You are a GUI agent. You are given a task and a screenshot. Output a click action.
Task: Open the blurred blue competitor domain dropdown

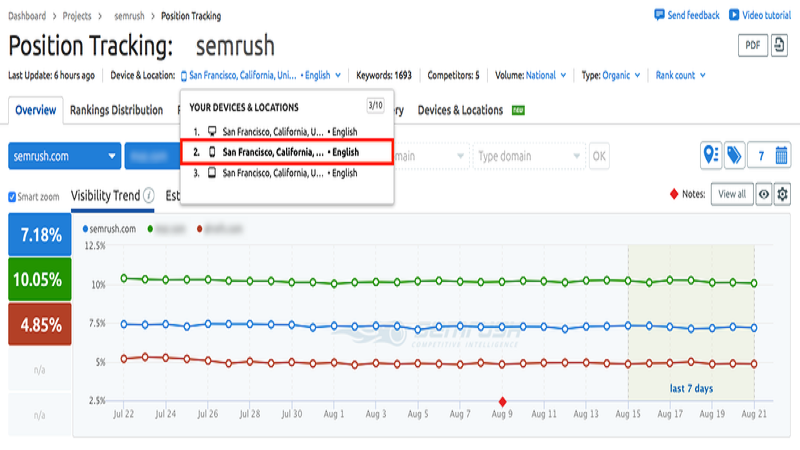[x=153, y=156]
